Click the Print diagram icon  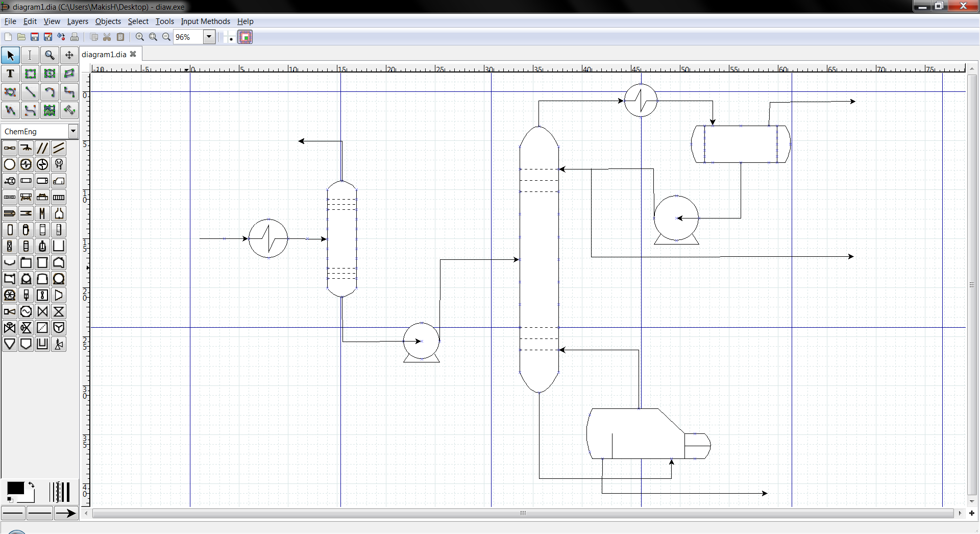coord(75,37)
